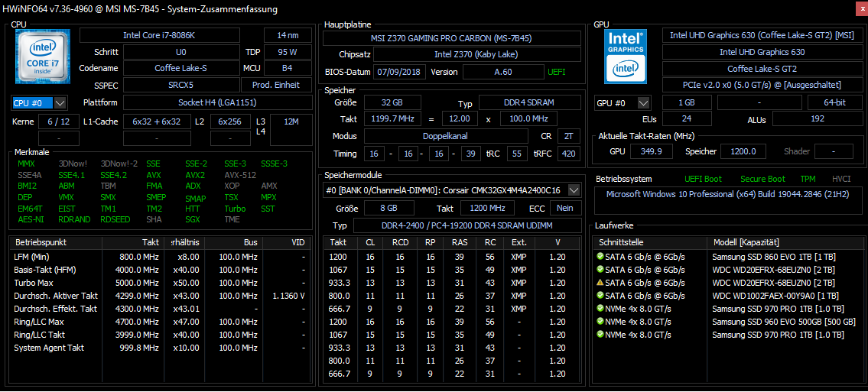Click the Prod. Einheit field
Image resolution: width=868 pixels, height=392 pixels.
pos(275,85)
